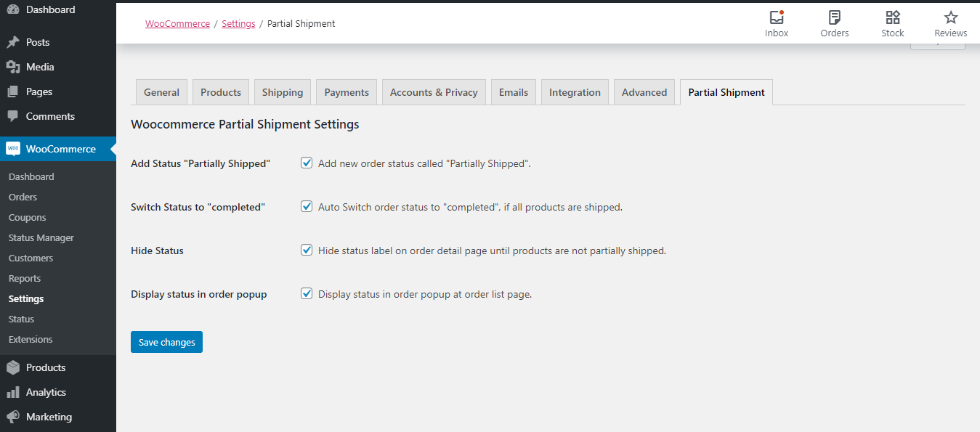Image resolution: width=980 pixels, height=432 pixels.
Task: Click the Save changes button
Action: coord(166,342)
